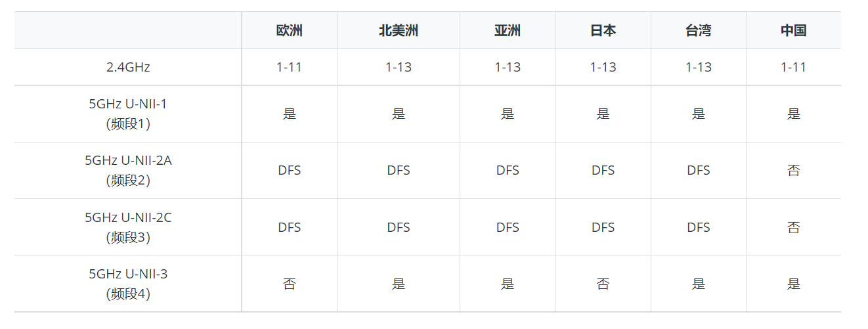The image size is (868, 329).
Task: Select the U-NII-2A 否 cell for 中国
Action: [793, 170]
